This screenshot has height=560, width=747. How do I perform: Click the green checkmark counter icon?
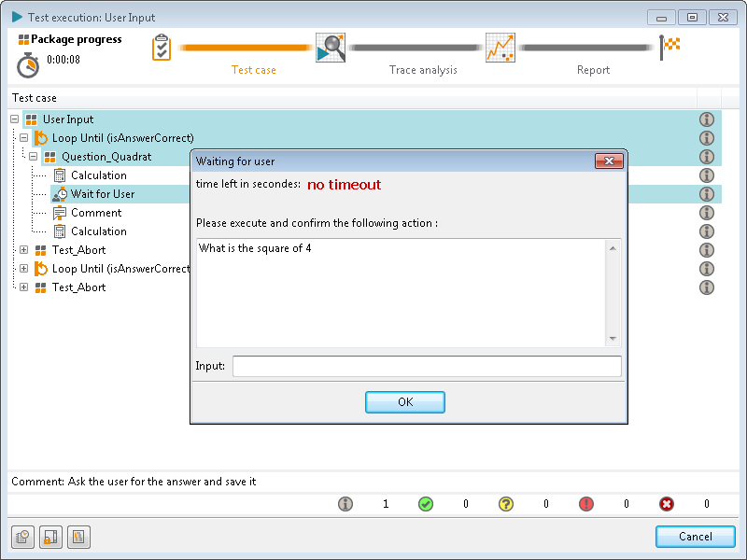coord(426,504)
